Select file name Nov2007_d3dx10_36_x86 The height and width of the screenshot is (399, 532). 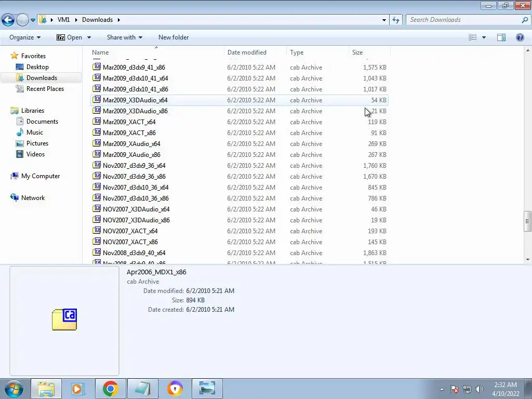pyautogui.click(x=136, y=198)
